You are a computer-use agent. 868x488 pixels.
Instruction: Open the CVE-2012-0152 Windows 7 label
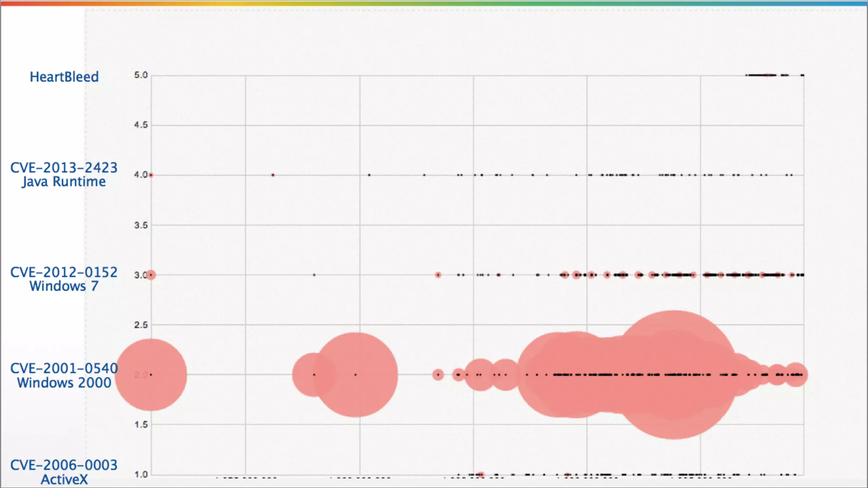point(64,279)
